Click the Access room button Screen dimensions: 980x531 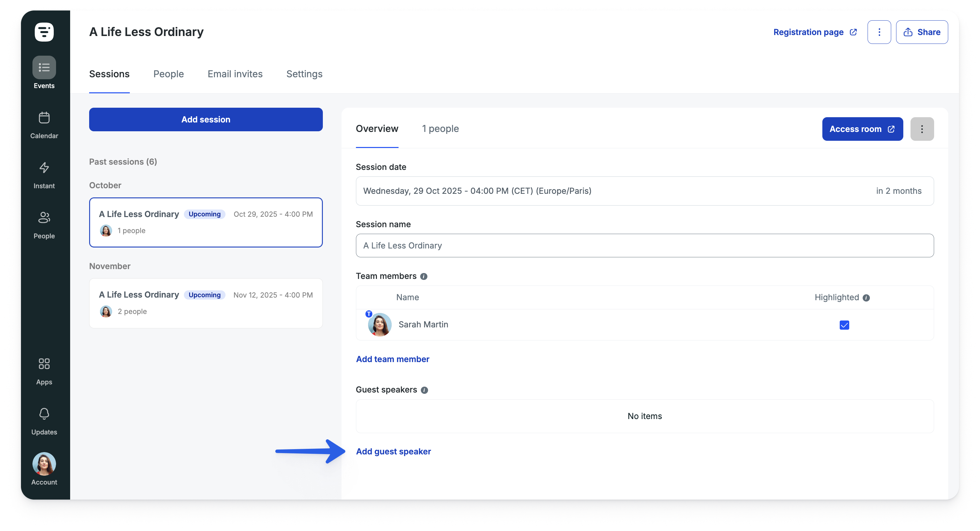[862, 129]
